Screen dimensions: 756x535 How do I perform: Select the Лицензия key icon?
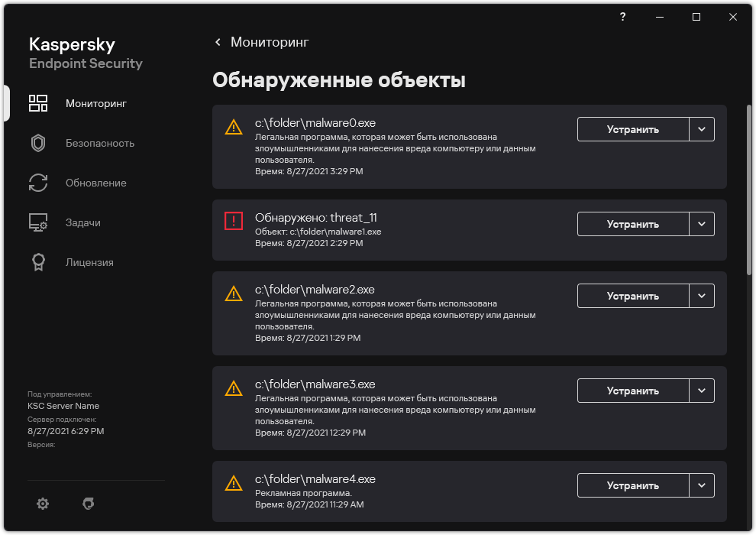(x=38, y=262)
